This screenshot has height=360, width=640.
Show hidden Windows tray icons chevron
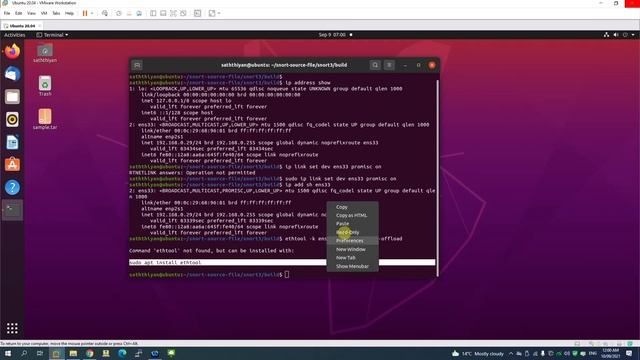[511, 353]
